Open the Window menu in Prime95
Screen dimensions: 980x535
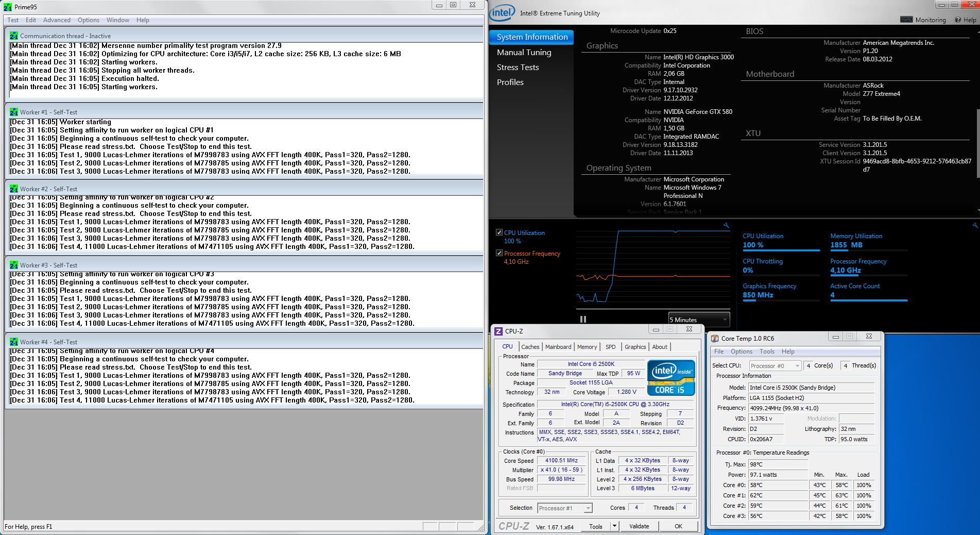[x=118, y=20]
